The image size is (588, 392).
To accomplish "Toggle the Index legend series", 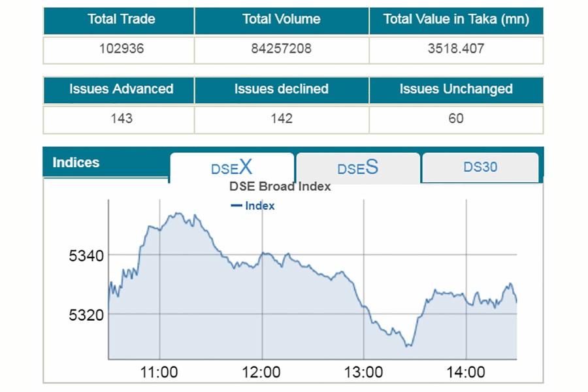I will pos(253,206).
